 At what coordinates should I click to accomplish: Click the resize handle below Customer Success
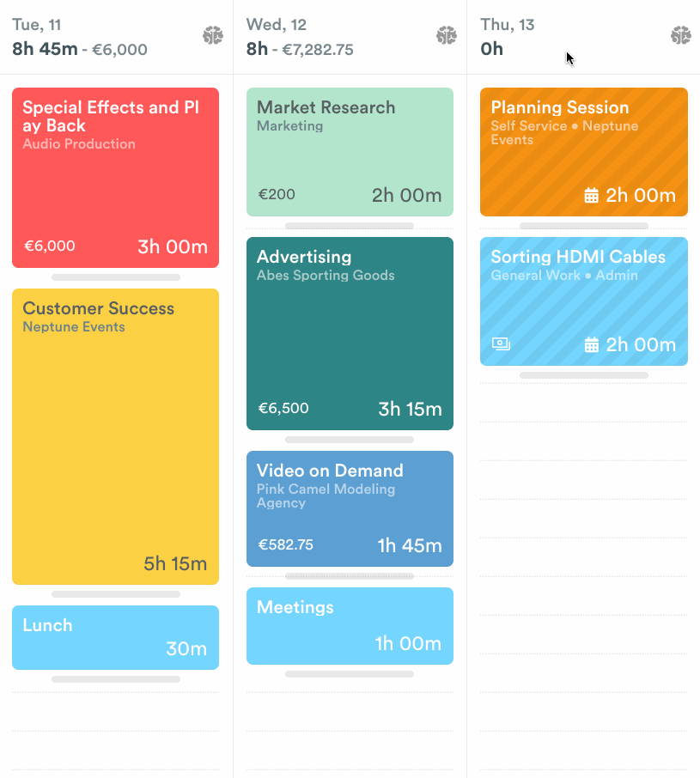click(116, 594)
